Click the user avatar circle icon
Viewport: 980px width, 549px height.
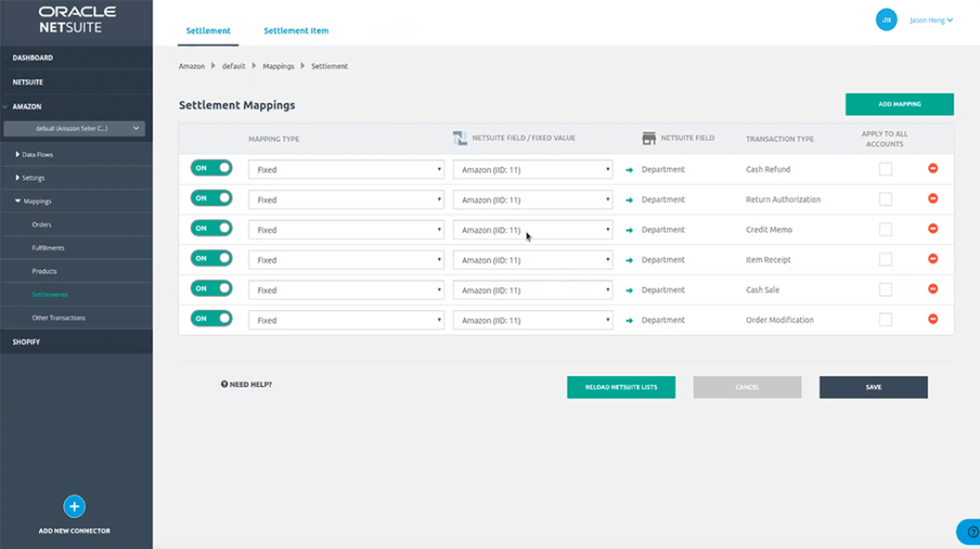pyautogui.click(x=886, y=20)
